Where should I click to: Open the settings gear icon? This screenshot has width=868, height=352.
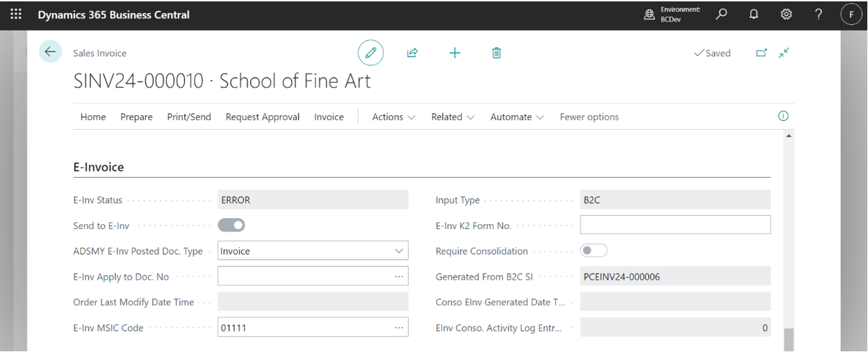click(x=786, y=14)
